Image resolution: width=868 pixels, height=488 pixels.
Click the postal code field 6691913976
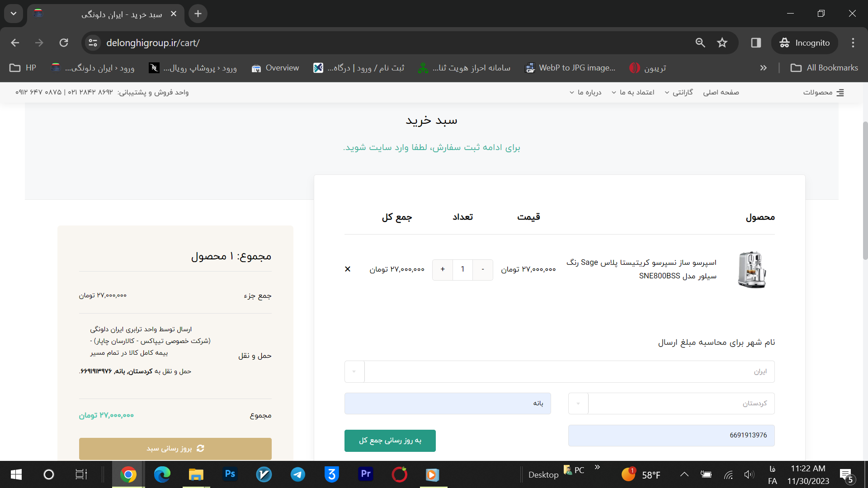(671, 436)
